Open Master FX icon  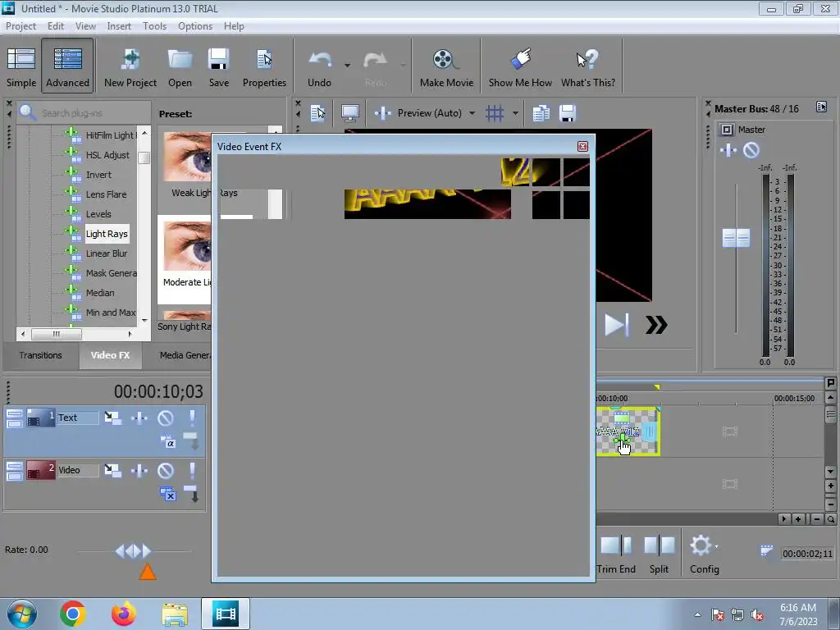click(728, 150)
